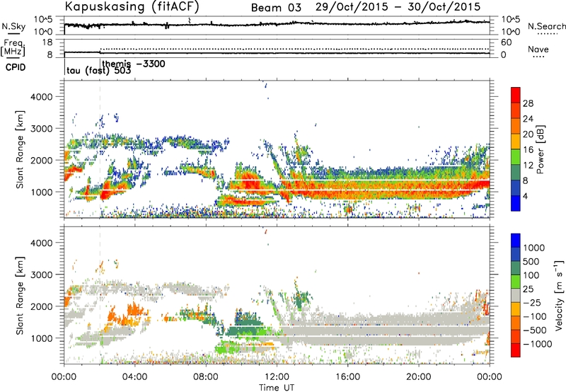Click the '20:00' time axis label
Screen dimensions: 566x392
point(419,376)
